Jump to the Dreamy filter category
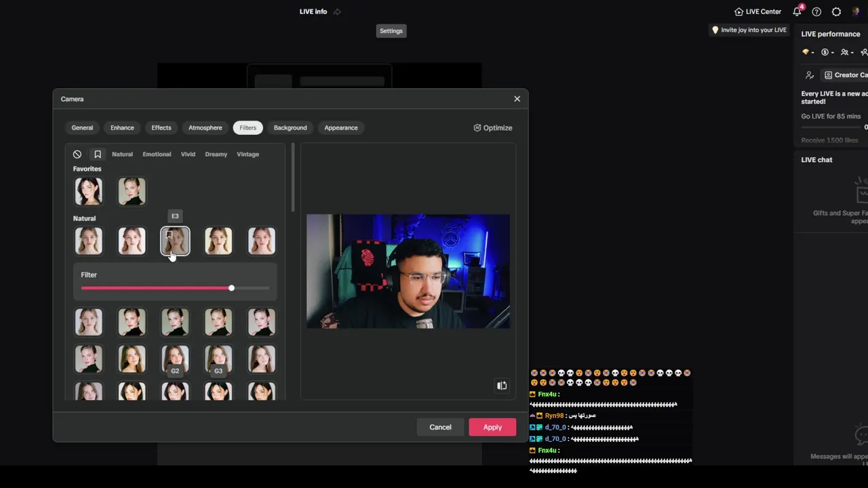Image resolution: width=868 pixels, height=488 pixels. pos(216,155)
